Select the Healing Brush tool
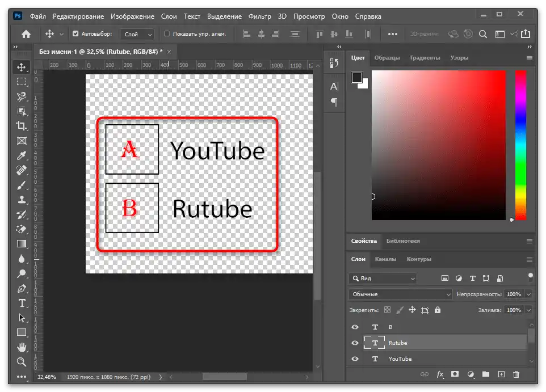Screen dimensions: 546x392 (x=22, y=170)
